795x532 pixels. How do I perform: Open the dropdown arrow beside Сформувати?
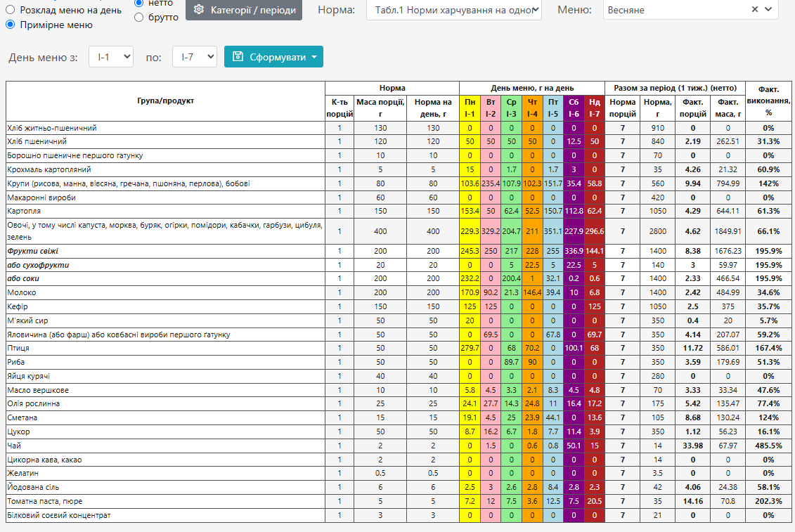(x=314, y=57)
